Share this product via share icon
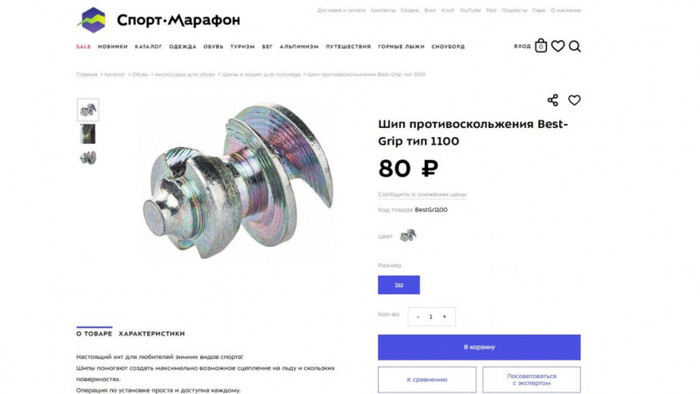700x394 pixels. (x=553, y=100)
